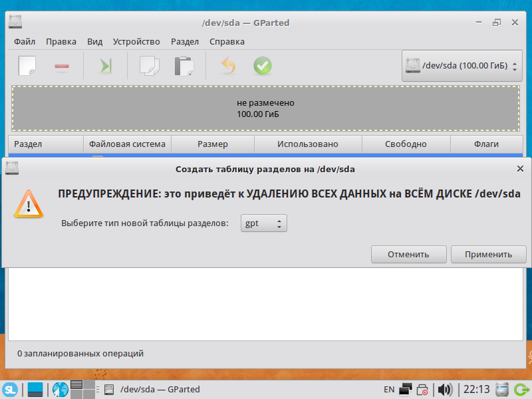Click the paste partition clipboard icon

click(184, 66)
